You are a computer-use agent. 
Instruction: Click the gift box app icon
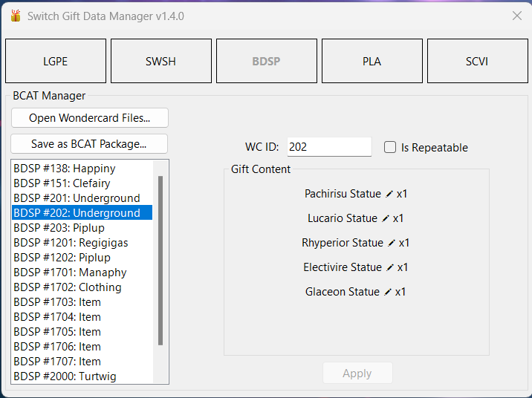pyautogui.click(x=16, y=16)
